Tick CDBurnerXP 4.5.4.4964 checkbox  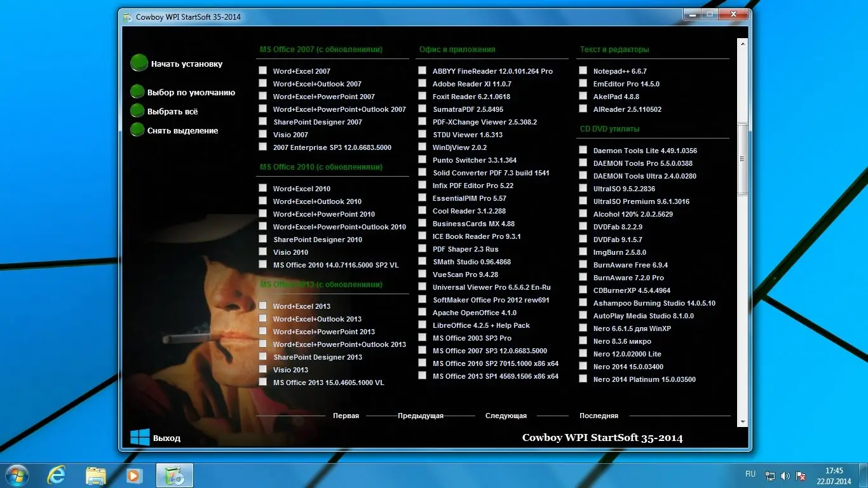click(583, 290)
